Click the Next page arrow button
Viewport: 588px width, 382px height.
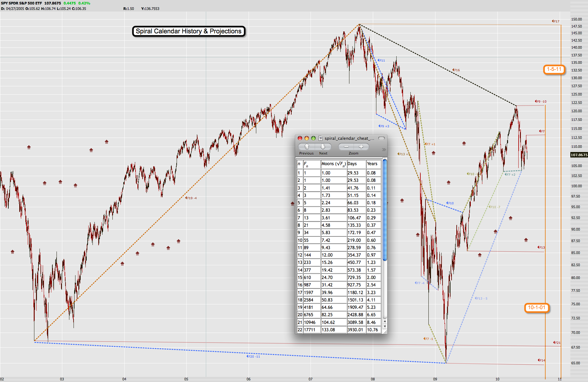pyautogui.click(x=323, y=147)
